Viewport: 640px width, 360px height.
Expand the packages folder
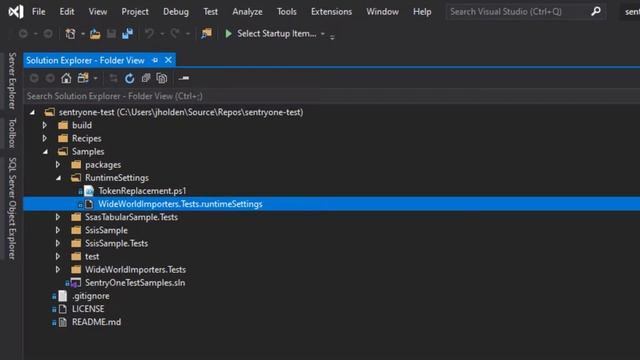tap(58, 164)
